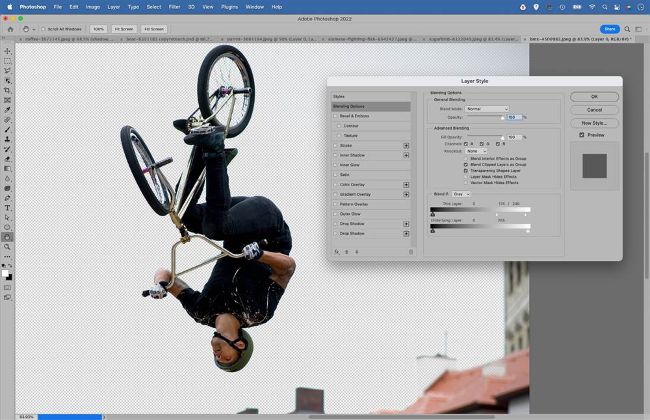Click the Home icon in options bar

click(x=8, y=29)
